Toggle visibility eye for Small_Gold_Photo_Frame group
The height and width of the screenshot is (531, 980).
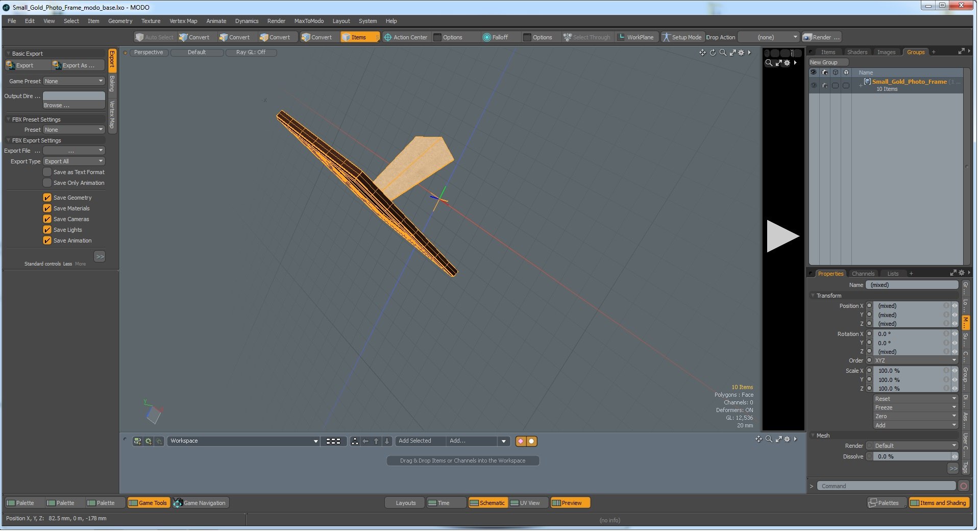tap(814, 85)
